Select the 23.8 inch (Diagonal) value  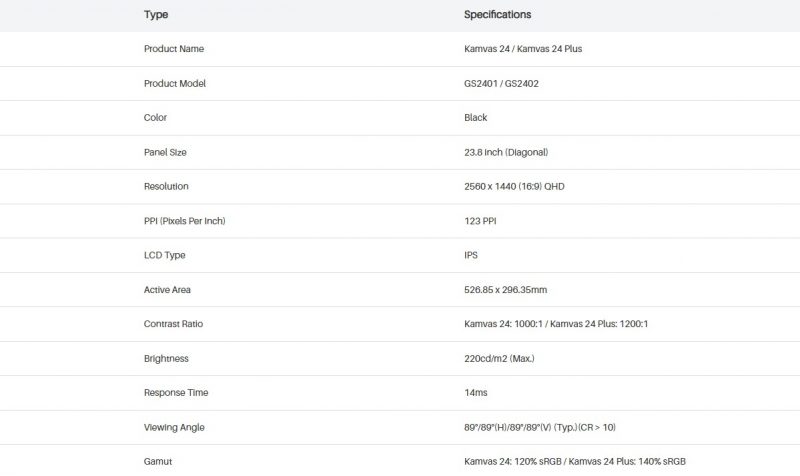tap(506, 153)
